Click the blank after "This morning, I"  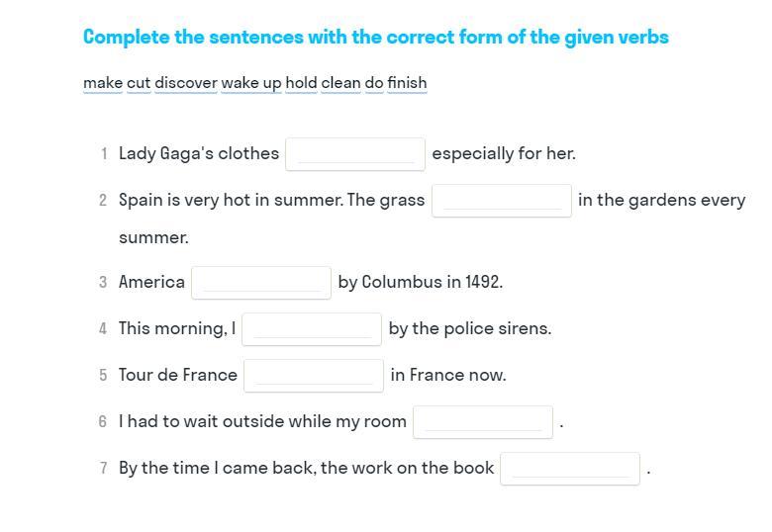click(312, 329)
